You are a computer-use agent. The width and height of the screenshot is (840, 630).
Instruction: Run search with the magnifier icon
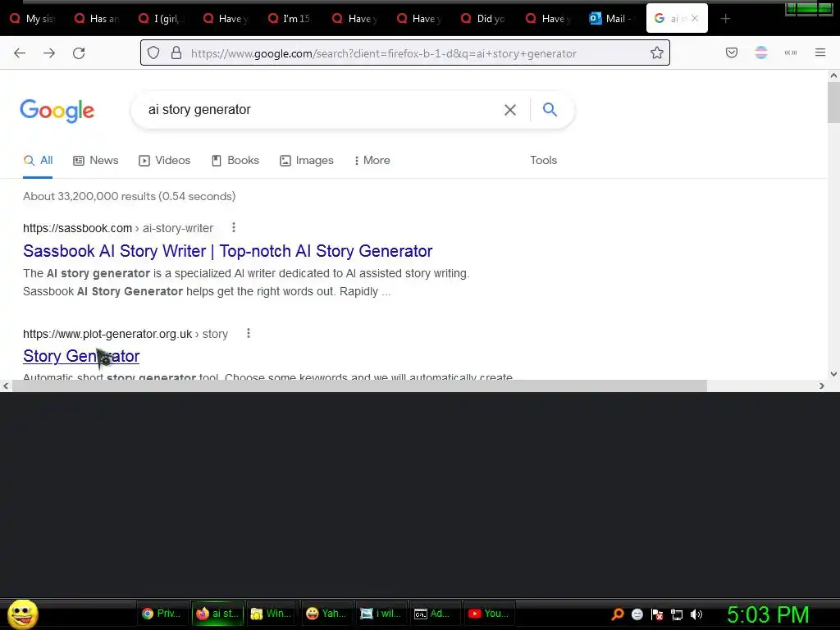[x=550, y=109]
